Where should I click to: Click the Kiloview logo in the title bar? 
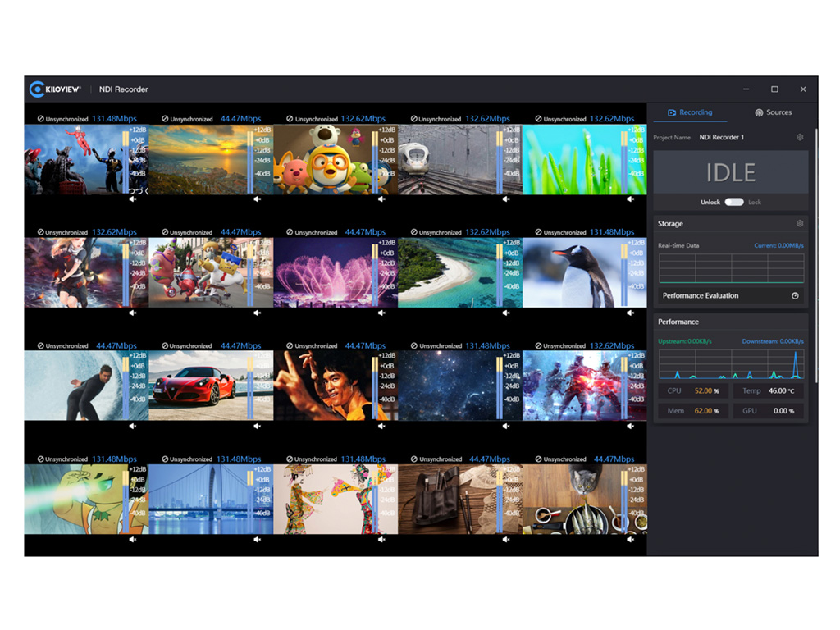tap(37, 89)
